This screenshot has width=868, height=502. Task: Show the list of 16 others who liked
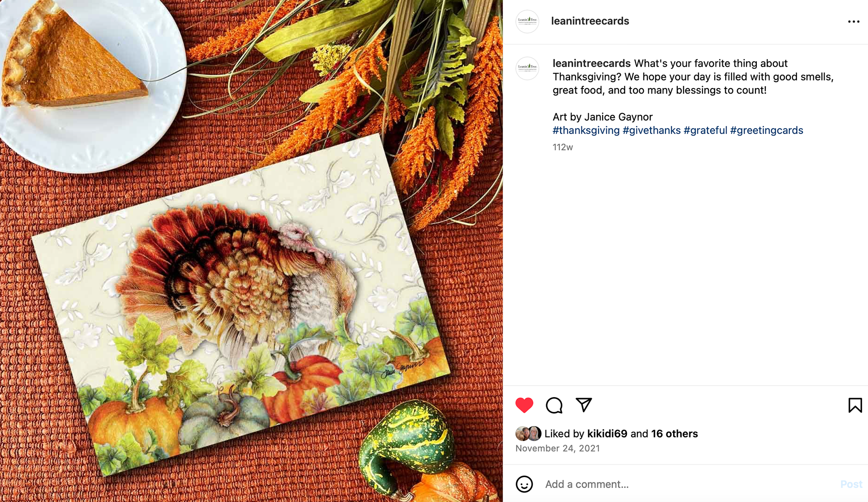pos(675,434)
